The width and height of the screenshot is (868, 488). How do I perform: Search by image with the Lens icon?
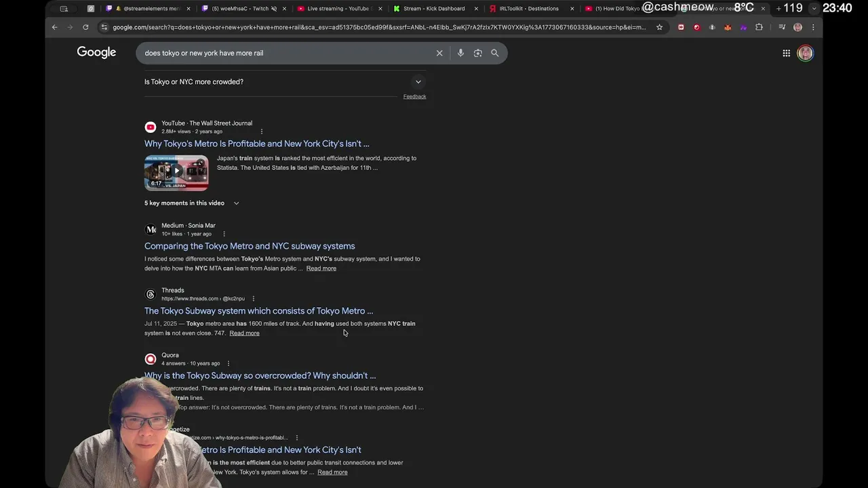478,53
